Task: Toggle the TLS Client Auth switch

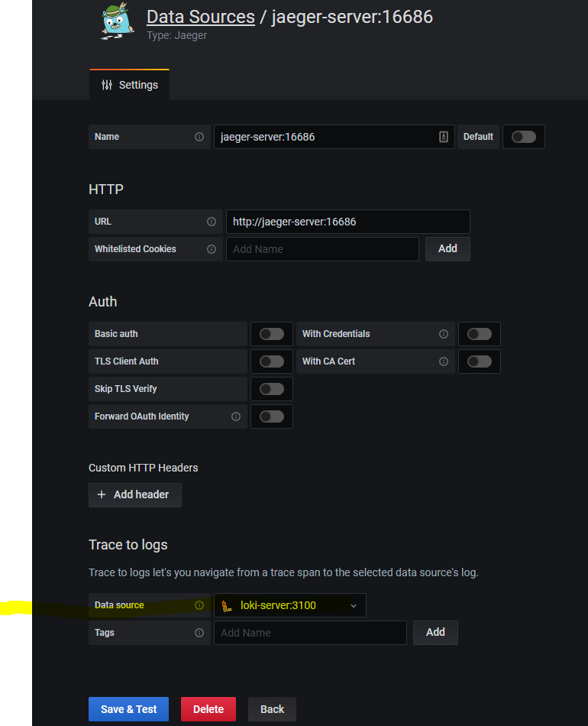Action: tap(272, 361)
